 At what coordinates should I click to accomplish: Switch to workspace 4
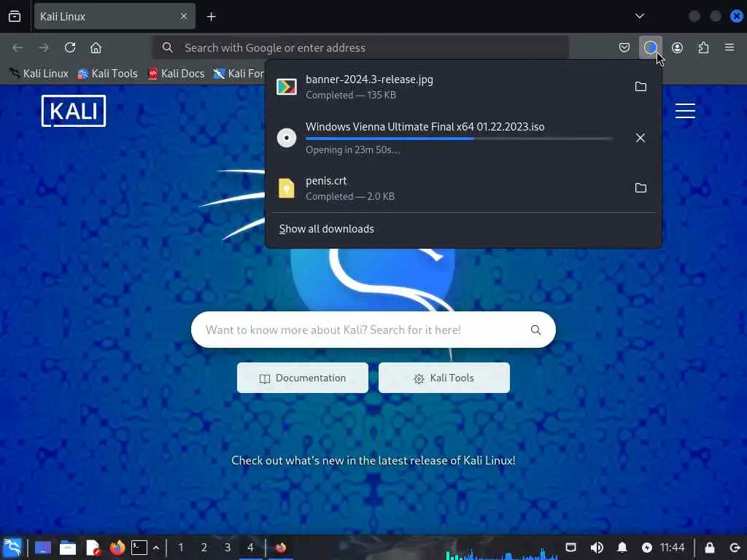coord(251,548)
